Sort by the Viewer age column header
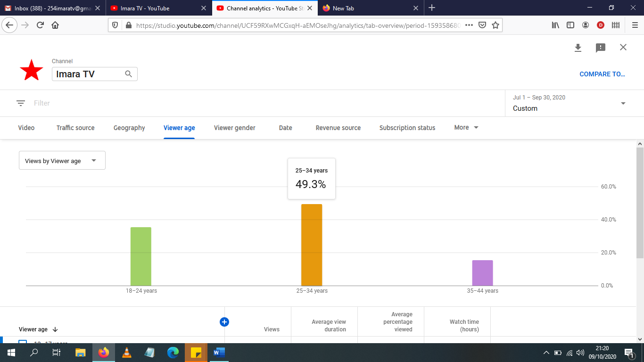 click(x=38, y=329)
